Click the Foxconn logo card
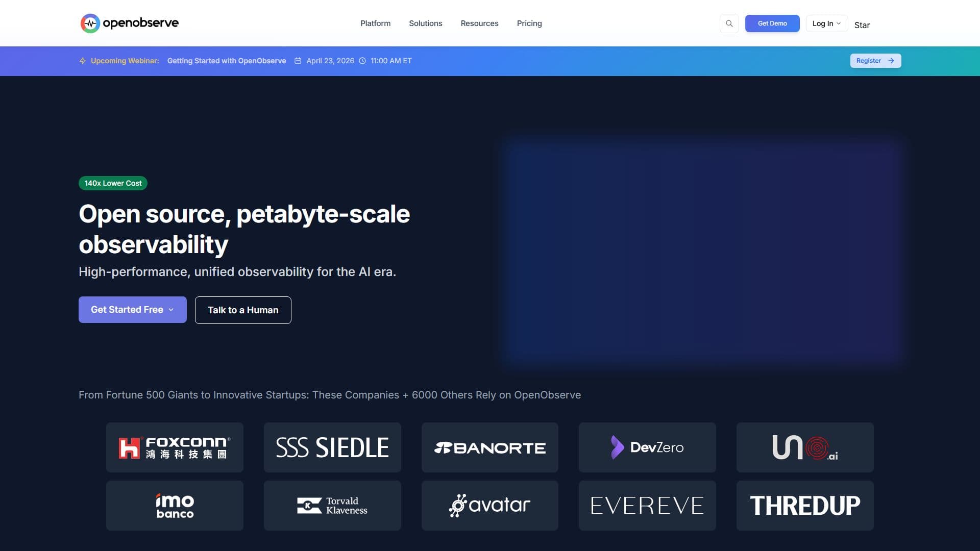The width and height of the screenshot is (980, 551). (175, 447)
